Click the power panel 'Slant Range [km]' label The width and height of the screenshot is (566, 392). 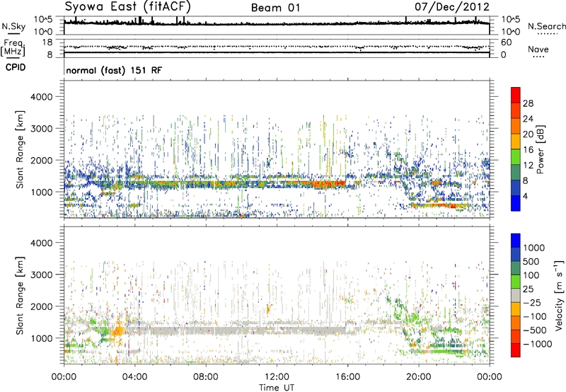tap(20, 149)
